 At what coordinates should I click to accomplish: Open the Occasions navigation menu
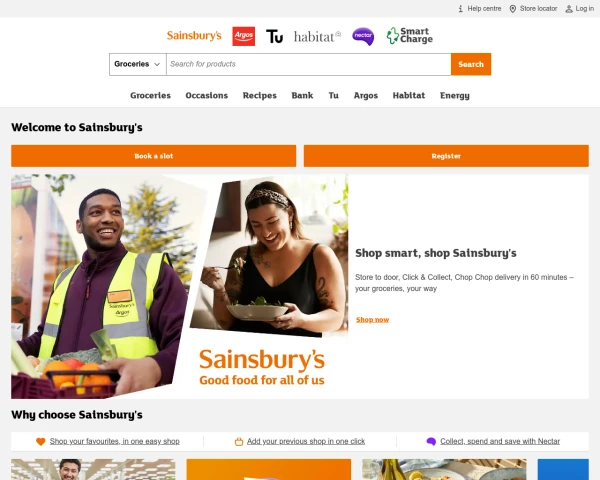207,96
